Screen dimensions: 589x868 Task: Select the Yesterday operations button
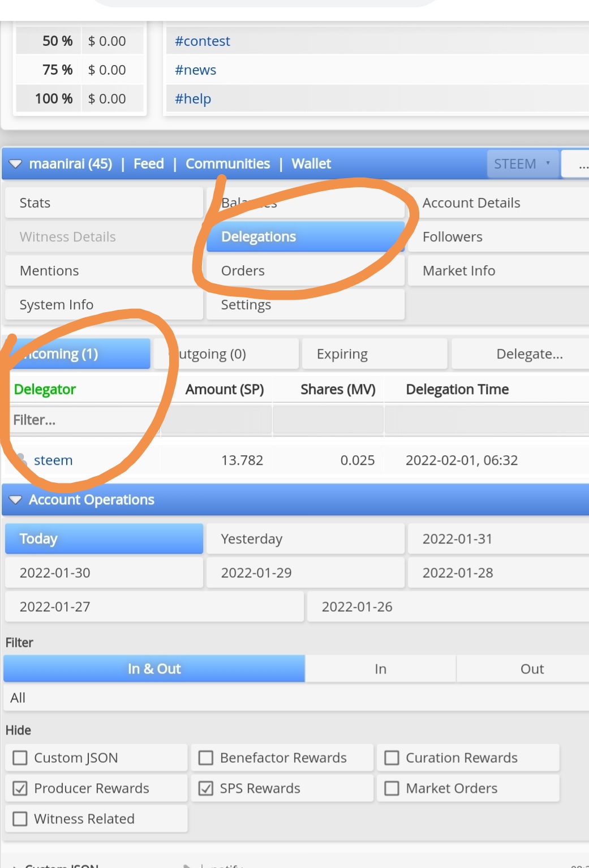pos(306,538)
